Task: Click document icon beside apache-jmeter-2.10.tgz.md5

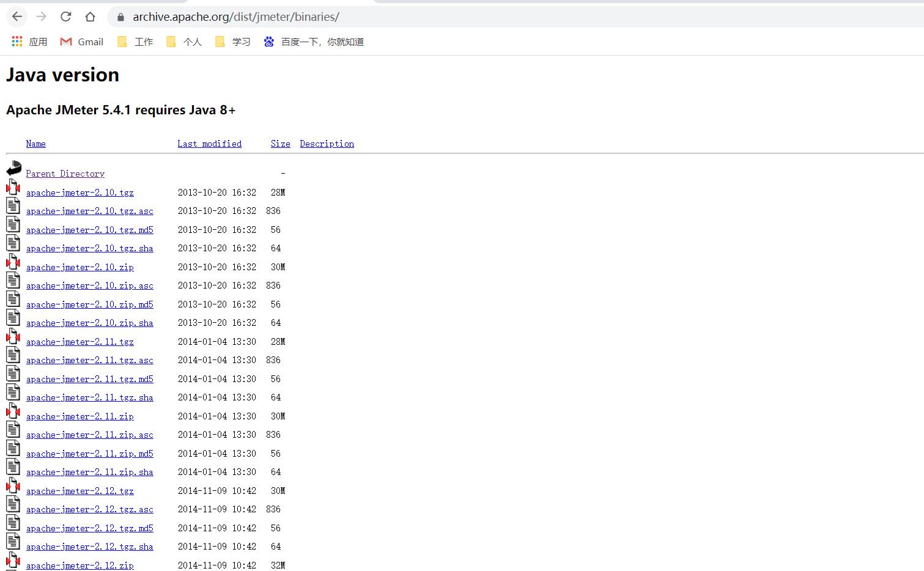Action: pyautogui.click(x=13, y=224)
